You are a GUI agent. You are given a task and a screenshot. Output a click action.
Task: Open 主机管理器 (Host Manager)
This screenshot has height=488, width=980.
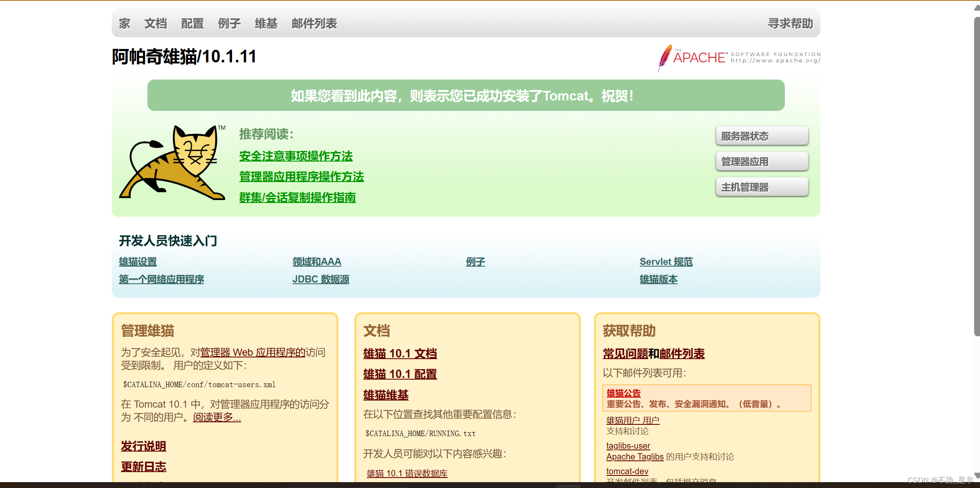click(x=761, y=187)
